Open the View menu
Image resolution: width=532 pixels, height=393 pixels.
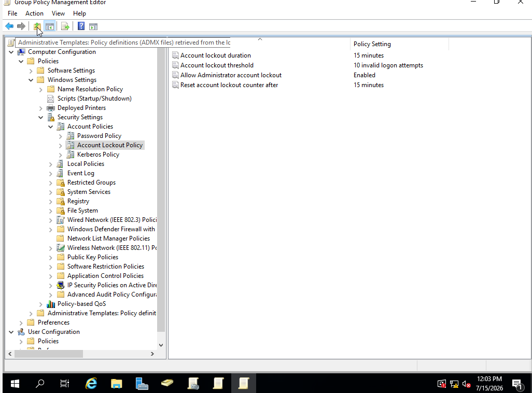point(58,13)
